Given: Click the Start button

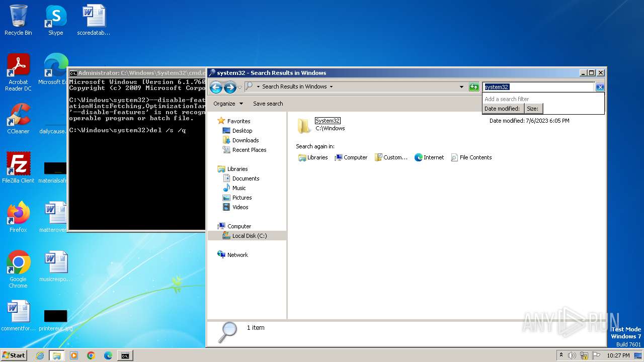Looking at the screenshot, I should (x=14, y=355).
